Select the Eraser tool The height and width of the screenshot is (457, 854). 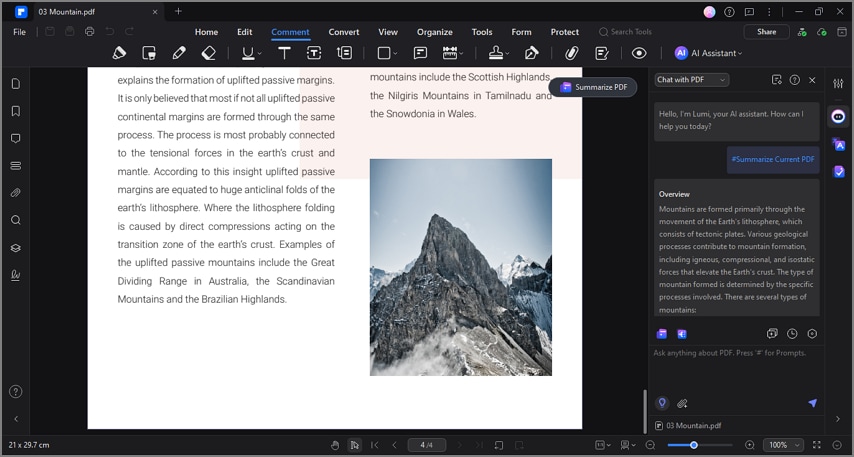point(209,53)
